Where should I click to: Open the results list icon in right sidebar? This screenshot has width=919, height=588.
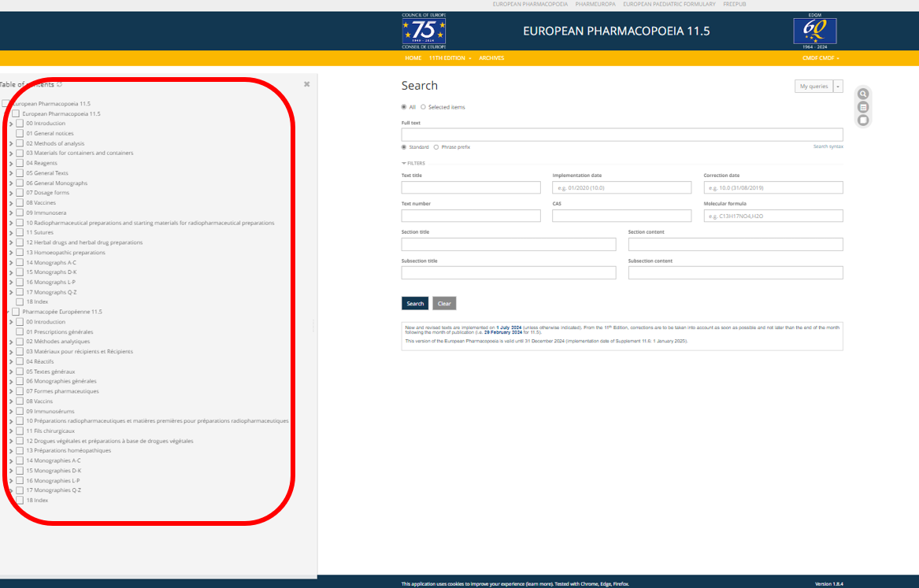coord(863,107)
